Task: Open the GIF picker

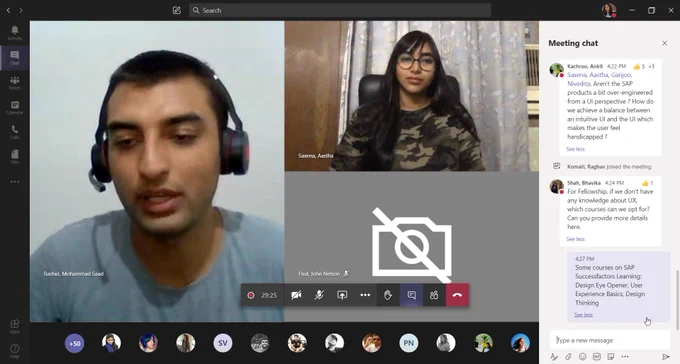Action: click(x=597, y=357)
